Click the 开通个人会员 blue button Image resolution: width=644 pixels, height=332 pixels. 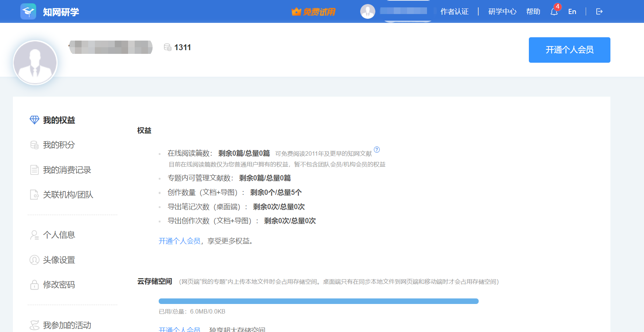[x=569, y=50]
